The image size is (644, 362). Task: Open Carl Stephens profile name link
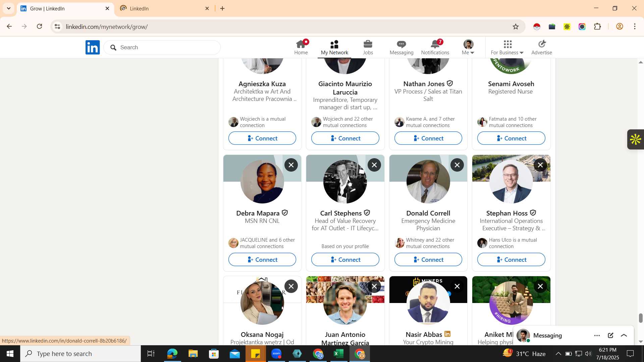pyautogui.click(x=341, y=213)
